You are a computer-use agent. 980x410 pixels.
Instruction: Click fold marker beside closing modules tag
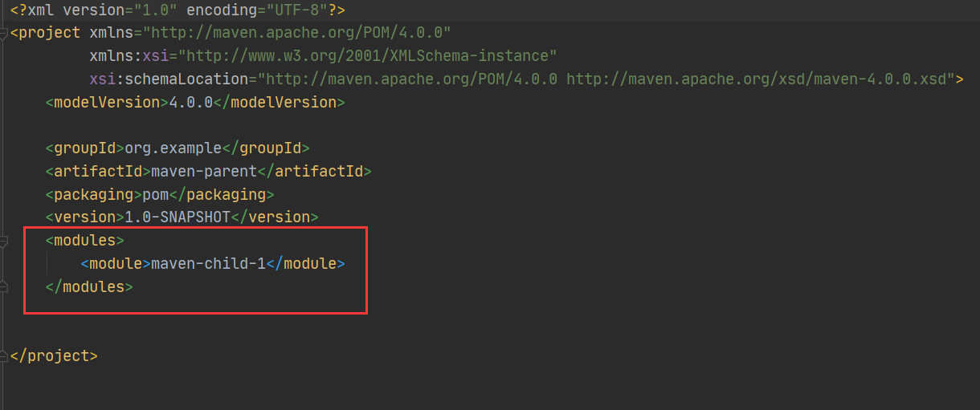pos(4,286)
